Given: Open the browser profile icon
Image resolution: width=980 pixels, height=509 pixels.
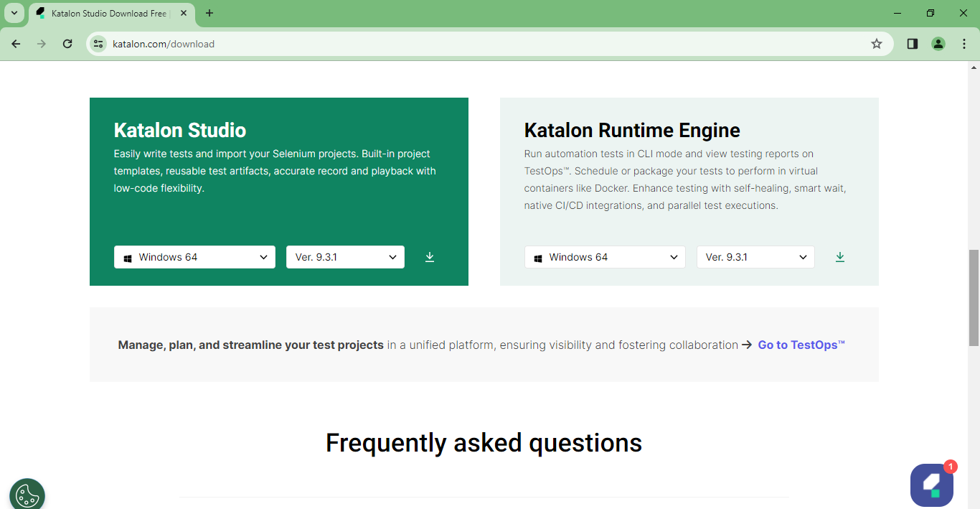Looking at the screenshot, I should pos(938,44).
